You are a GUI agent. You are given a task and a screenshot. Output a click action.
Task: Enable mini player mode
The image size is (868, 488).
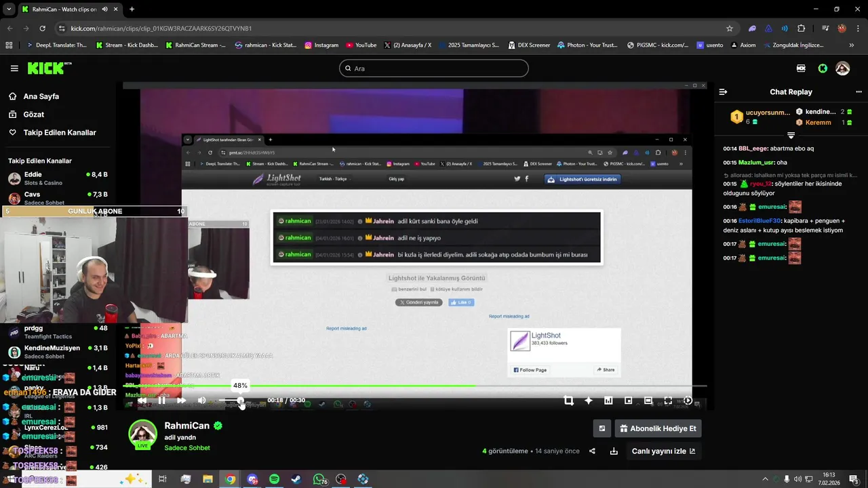tap(628, 401)
